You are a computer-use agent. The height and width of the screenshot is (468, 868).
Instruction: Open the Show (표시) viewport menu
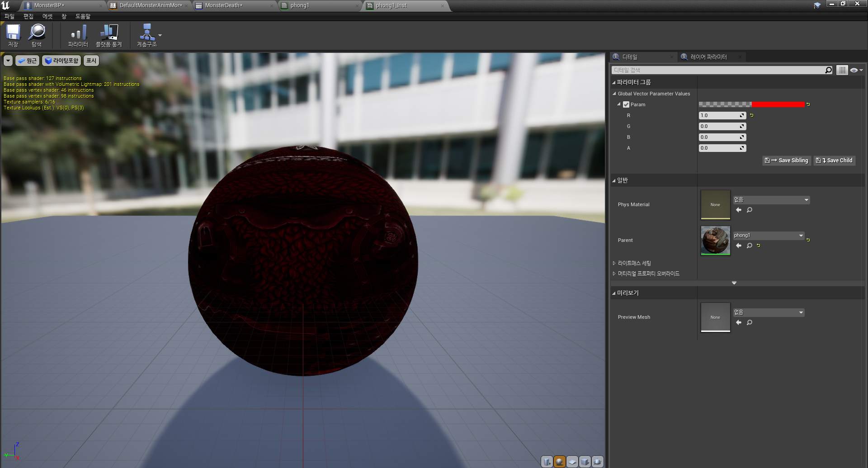point(91,61)
